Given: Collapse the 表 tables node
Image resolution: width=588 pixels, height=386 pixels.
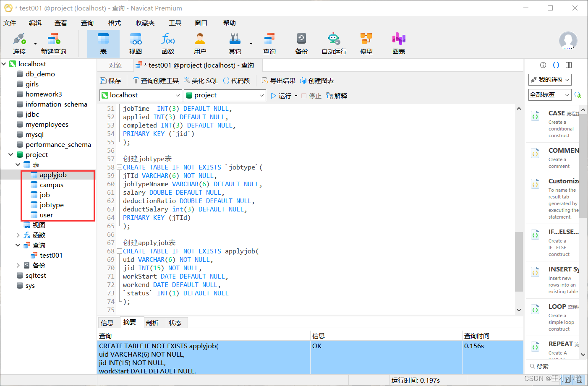Looking at the screenshot, I should point(18,164).
